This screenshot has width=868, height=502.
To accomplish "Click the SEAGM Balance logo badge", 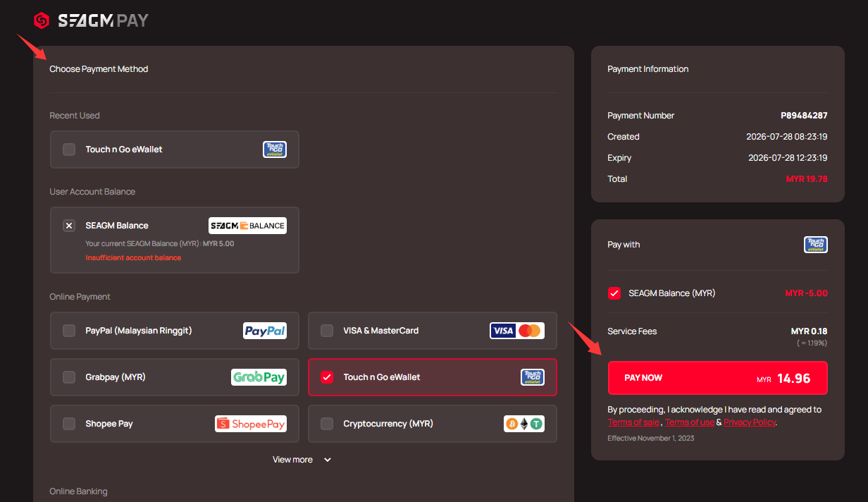I will (x=247, y=226).
